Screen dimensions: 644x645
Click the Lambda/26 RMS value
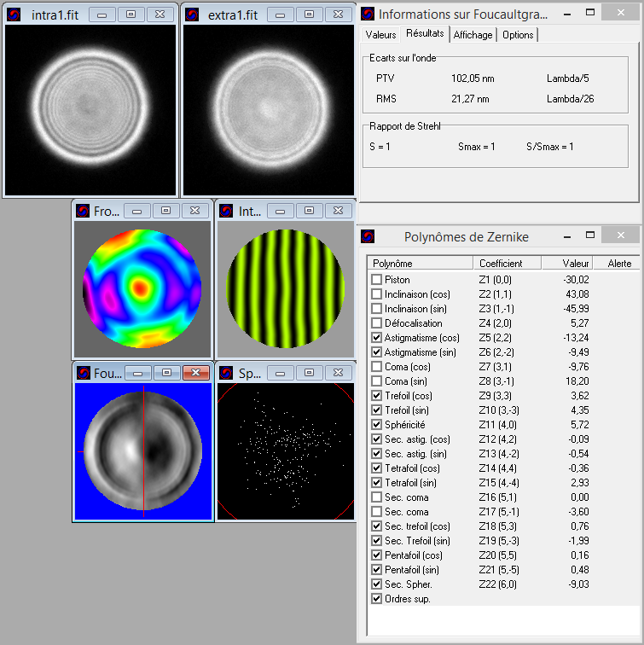571,99
